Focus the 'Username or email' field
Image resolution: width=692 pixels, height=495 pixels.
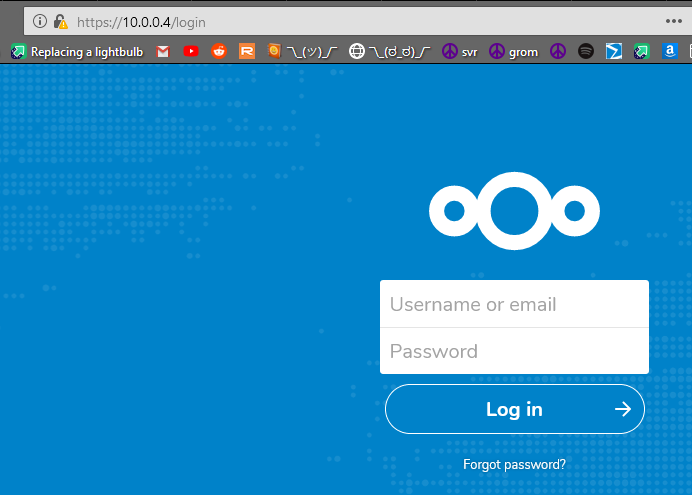tap(514, 304)
